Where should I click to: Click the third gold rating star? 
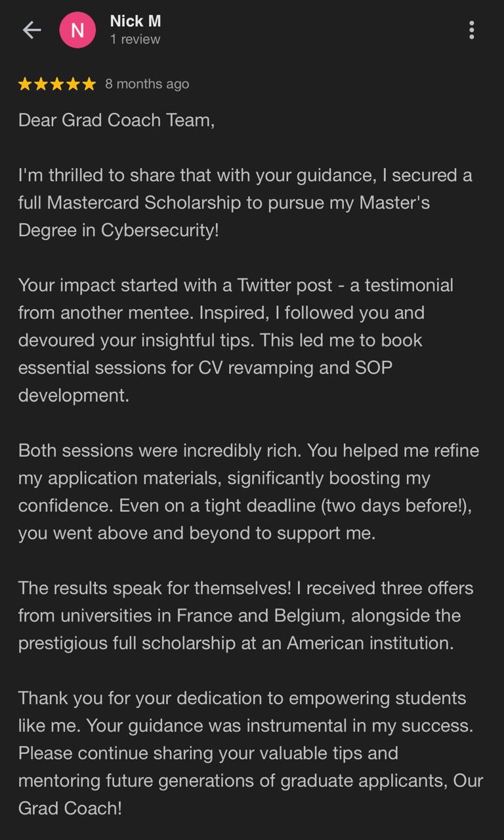57,84
